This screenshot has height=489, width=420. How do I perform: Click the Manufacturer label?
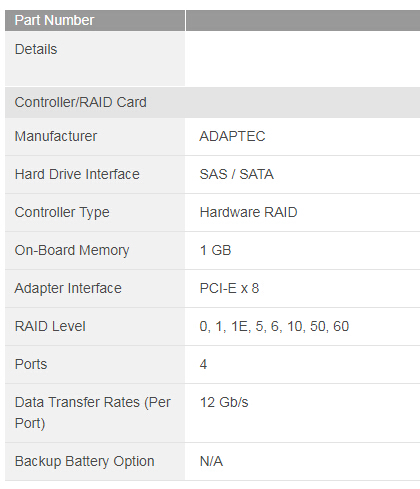pos(56,136)
